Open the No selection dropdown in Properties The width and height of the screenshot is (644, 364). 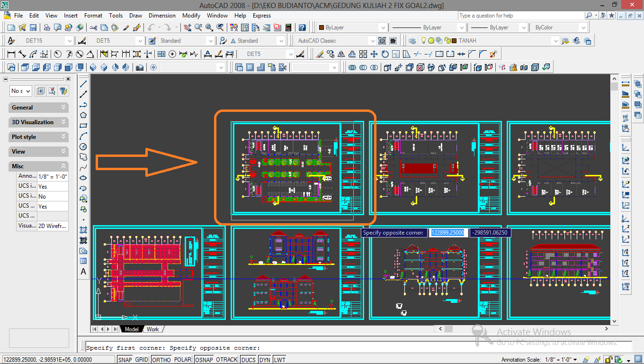21,91
